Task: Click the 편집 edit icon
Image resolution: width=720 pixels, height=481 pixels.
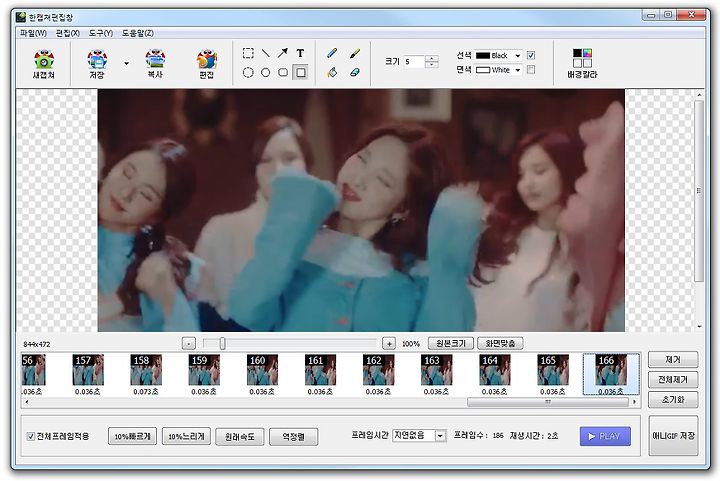Action: pyautogui.click(x=207, y=63)
